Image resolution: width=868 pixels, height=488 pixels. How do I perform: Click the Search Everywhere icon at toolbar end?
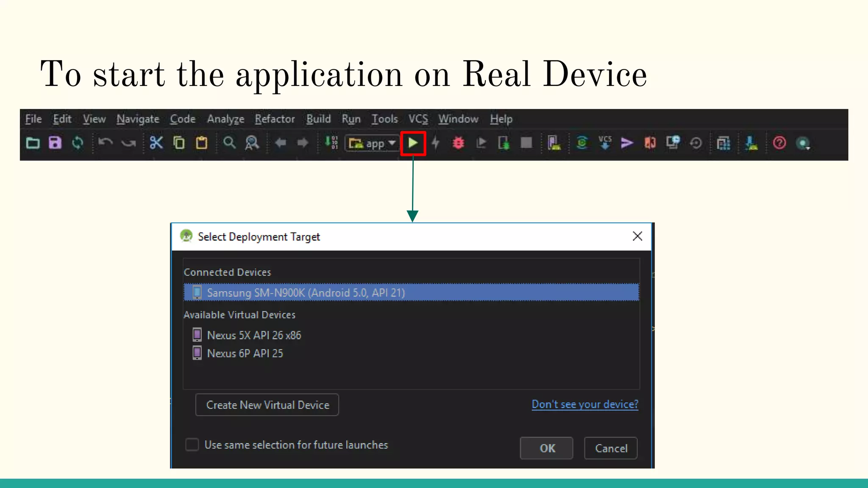pos(803,143)
